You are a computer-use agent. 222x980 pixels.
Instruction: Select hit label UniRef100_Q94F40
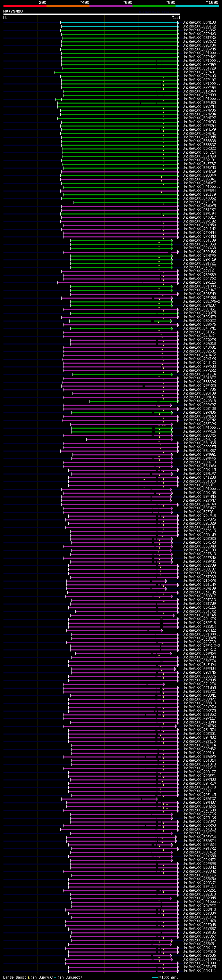pyautogui.click(x=199, y=504)
